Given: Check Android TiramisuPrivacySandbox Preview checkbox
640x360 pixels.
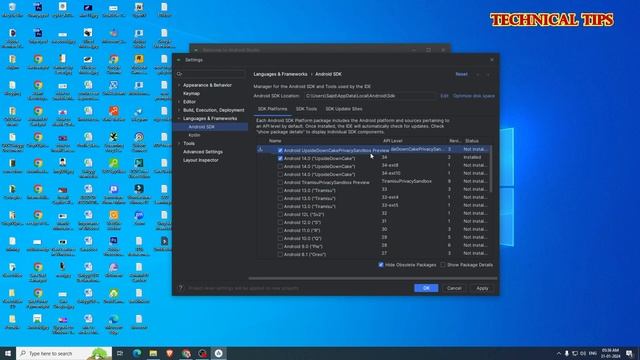Looking at the screenshot, I should (280, 182).
